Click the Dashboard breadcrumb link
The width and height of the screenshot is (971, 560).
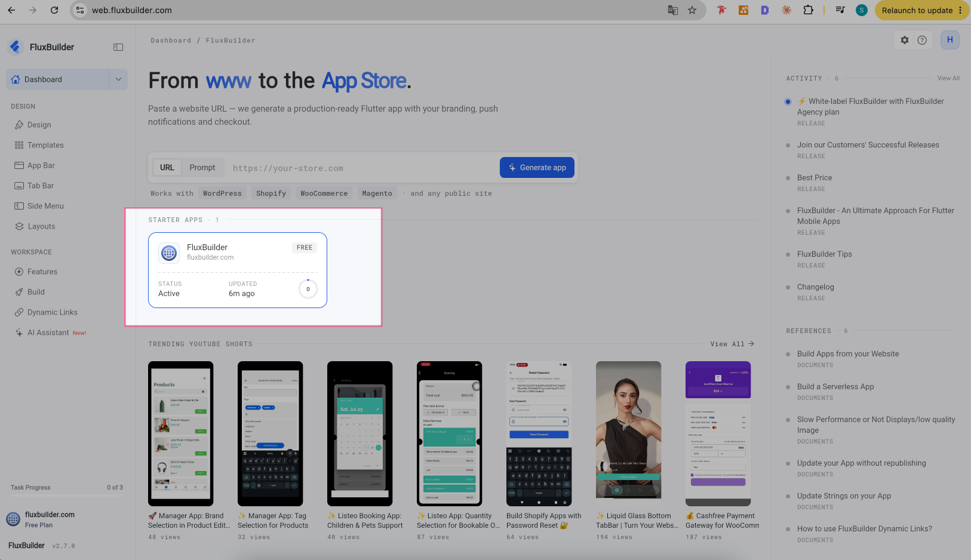171,41
